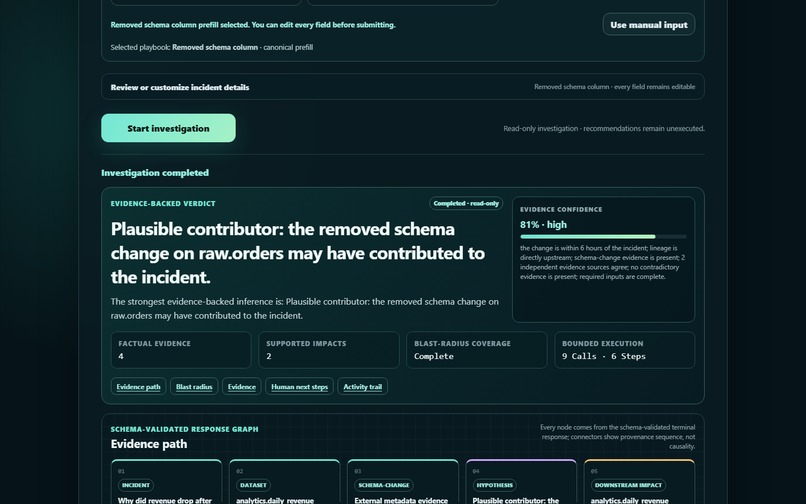
Task: Expand Review or customize incident details
Action: (402, 87)
